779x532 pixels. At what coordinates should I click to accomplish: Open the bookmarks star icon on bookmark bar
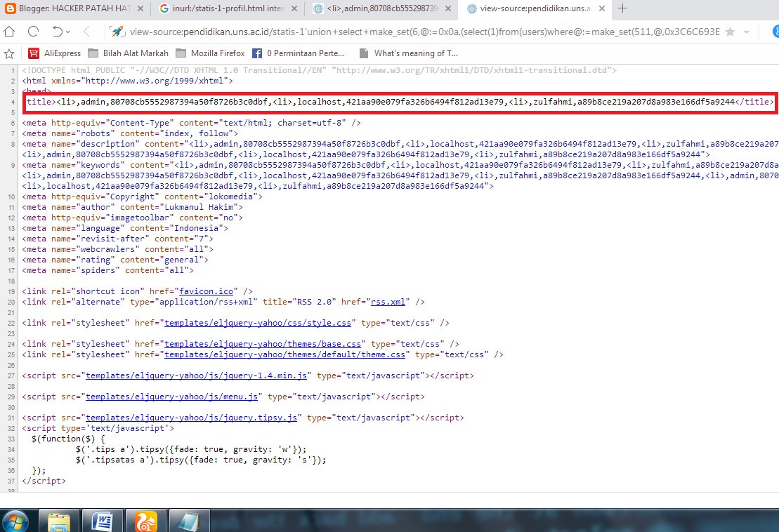9,53
